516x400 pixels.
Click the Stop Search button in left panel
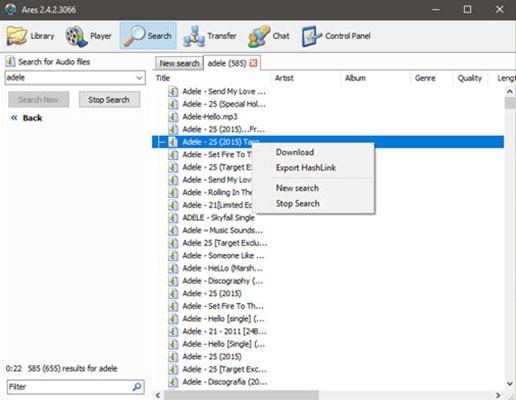(109, 100)
